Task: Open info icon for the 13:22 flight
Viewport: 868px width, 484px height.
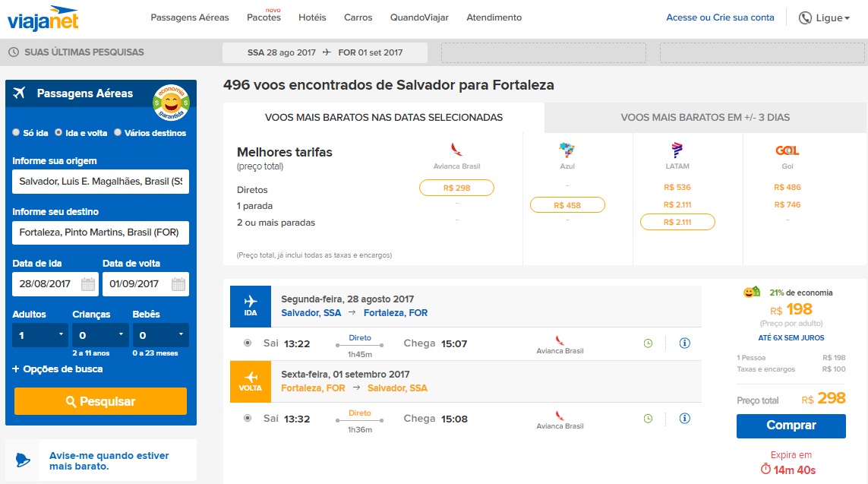Action: 685,343
